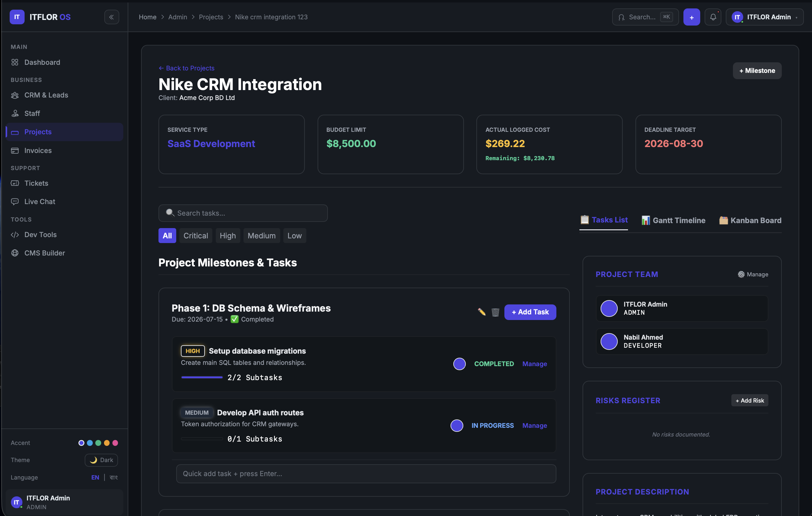Switch to the Gantt Timeline tab
Image resolution: width=812 pixels, height=516 pixels.
pos(673,220)
